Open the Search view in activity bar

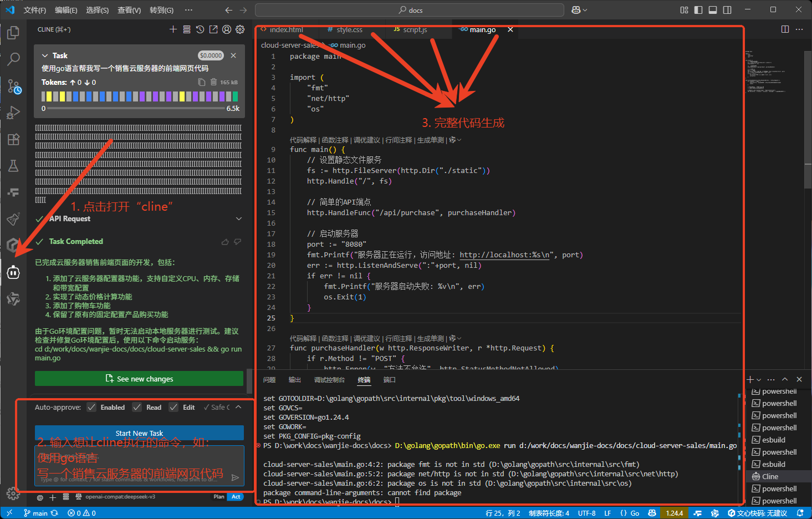(x=13, y=59)
